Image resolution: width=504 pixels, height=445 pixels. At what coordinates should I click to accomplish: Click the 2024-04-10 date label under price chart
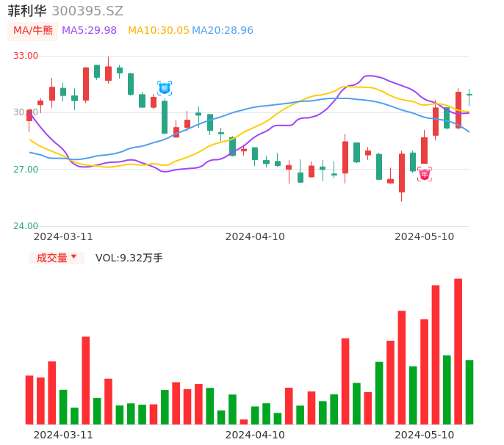coord(255,236)
